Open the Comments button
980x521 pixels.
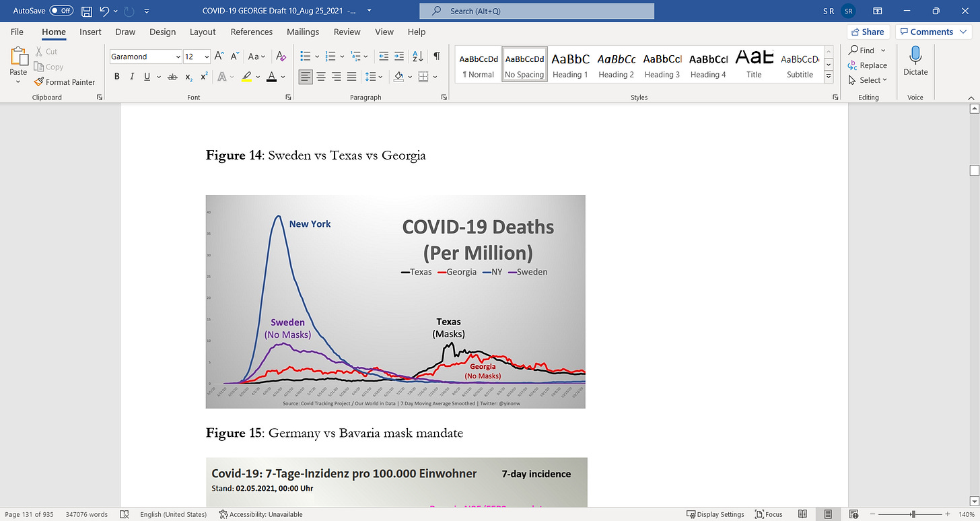(x=931, y=32)
